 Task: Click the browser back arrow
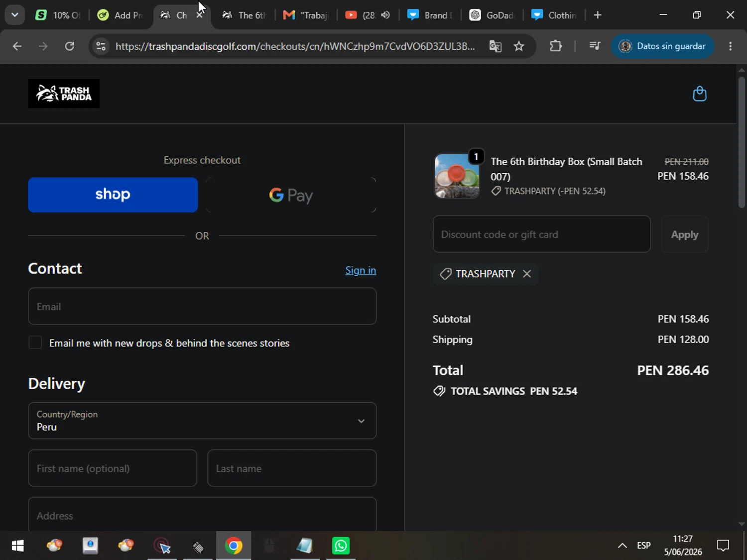point(17,46)
